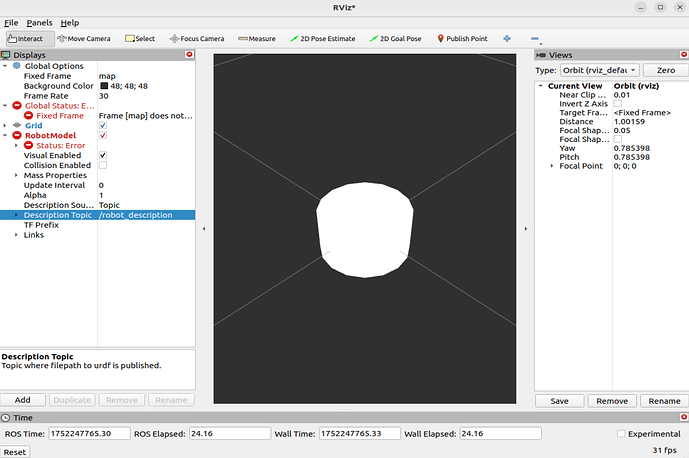Collapse the right panel with arrow handle
Screen dimensions: 689x458
point(526,229)
